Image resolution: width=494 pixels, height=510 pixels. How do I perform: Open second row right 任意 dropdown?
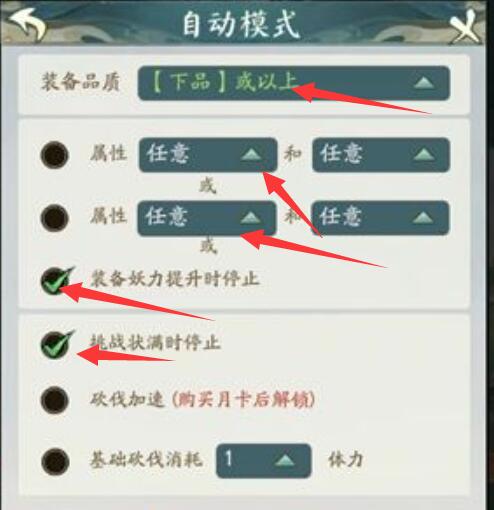click(380, 218)
